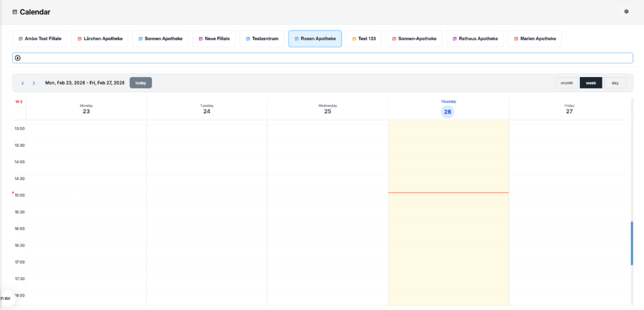Select the Sonnen-Apotheke branch with hyphen
The image size is (644, 310).
pyautogui.click(x=414, y=38)
